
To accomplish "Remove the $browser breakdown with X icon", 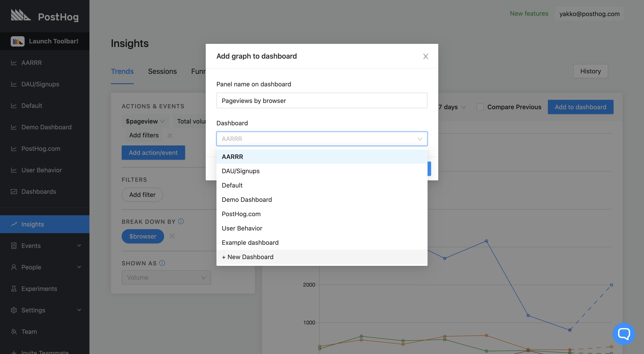I will (x=172, y=236).
